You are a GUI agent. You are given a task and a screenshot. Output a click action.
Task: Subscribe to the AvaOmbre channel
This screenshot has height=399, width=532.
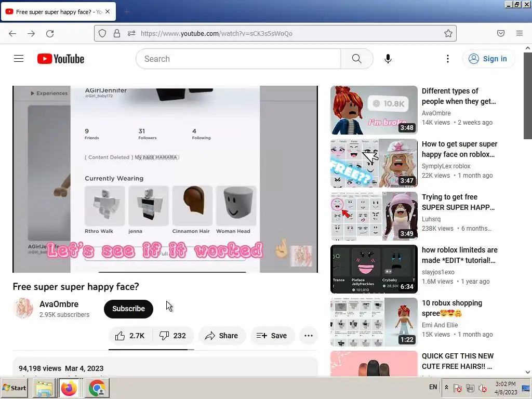(x=129, y=309)
